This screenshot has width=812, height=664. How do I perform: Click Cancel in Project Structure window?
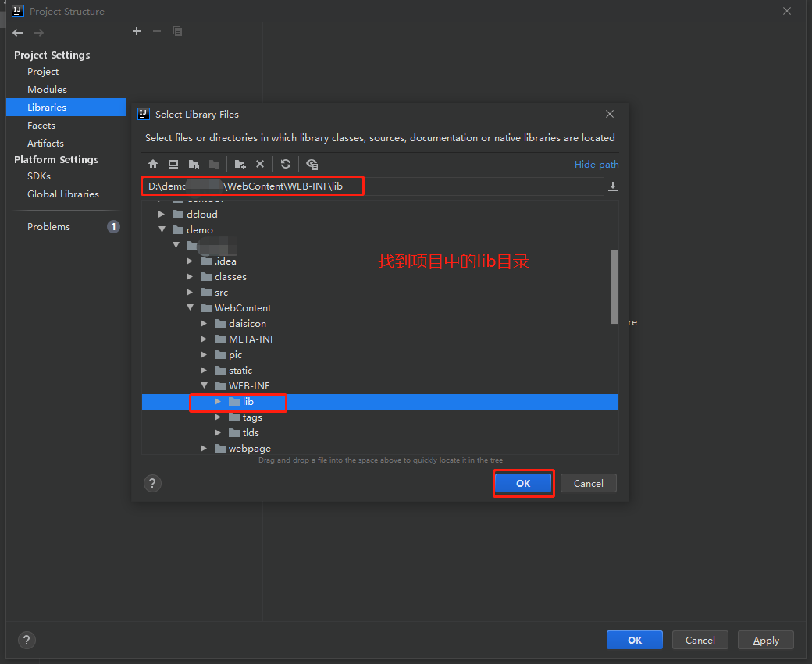[700, 640]
